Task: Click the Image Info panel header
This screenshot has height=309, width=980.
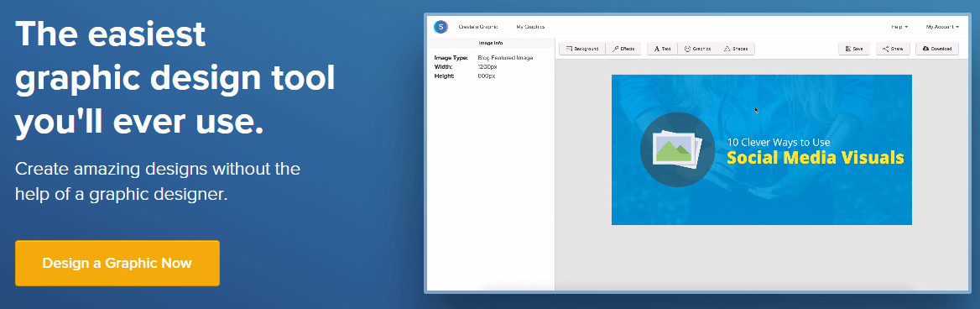Action: tap(491, 43)
